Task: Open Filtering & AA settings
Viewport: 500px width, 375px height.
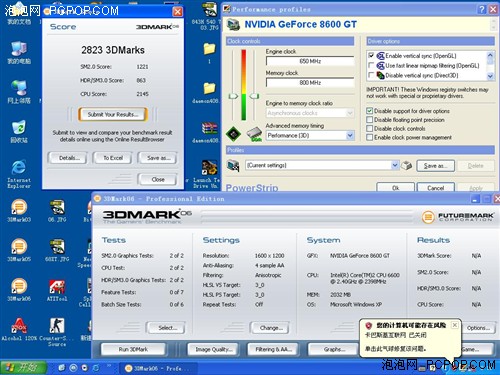Action: coord(273,349)
